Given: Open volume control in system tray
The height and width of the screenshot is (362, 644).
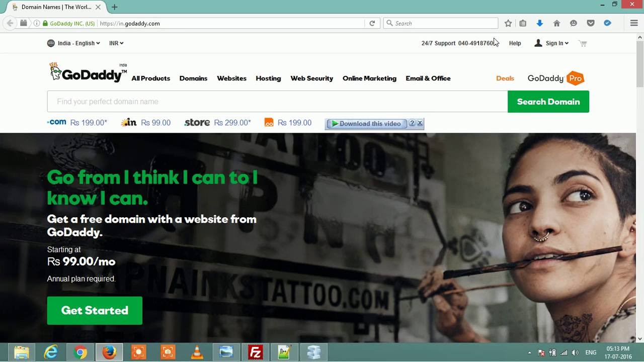Looking at the screenshot, I should point(575,352).
